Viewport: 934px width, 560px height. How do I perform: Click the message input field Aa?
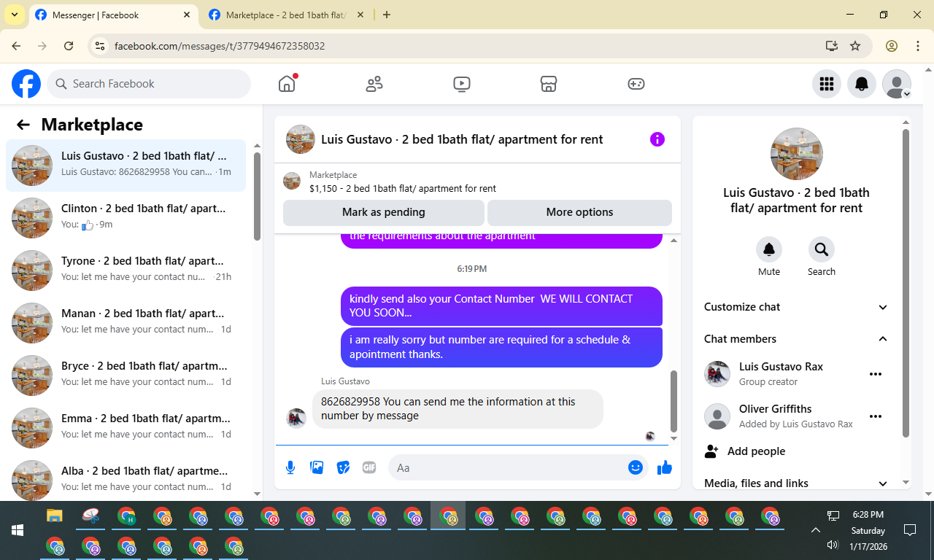pos(507,467)
